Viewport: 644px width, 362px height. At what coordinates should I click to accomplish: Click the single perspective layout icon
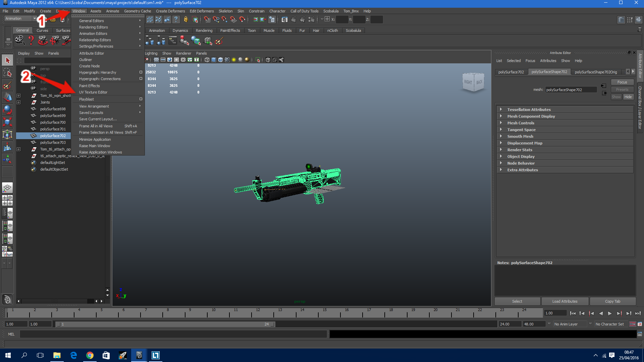click(x=7, y=188)
